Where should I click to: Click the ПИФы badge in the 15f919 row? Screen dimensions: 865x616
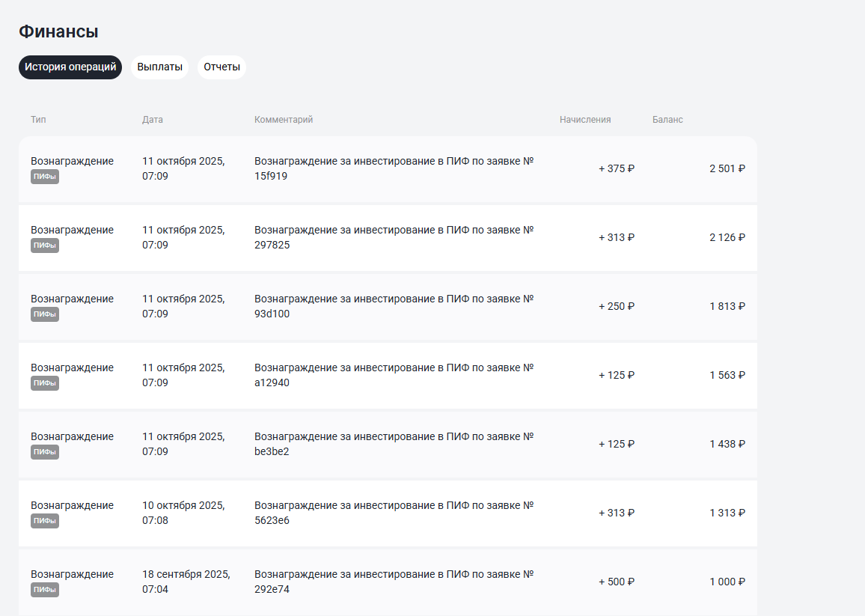pos(45,177)
